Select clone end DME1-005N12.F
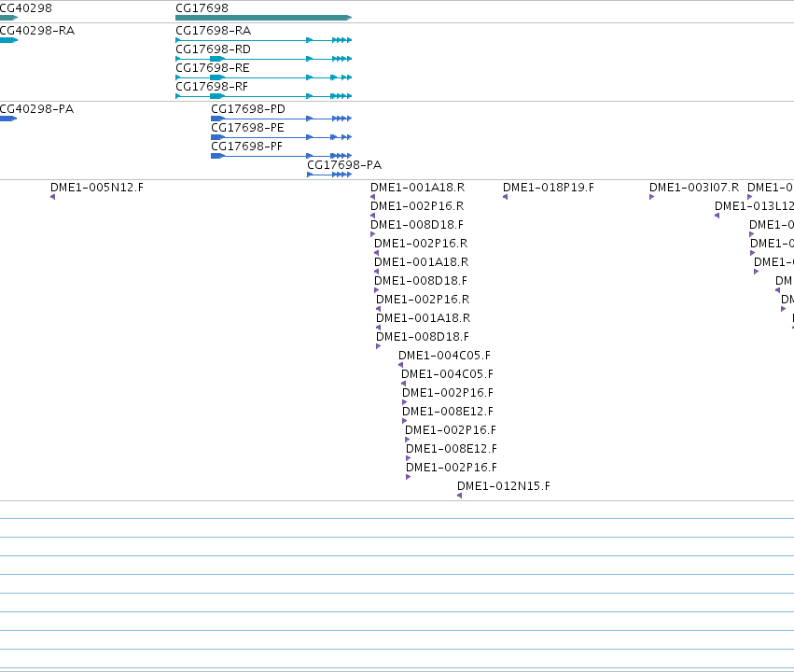Screen dimensions: 794x672 (x=97, y=188)
